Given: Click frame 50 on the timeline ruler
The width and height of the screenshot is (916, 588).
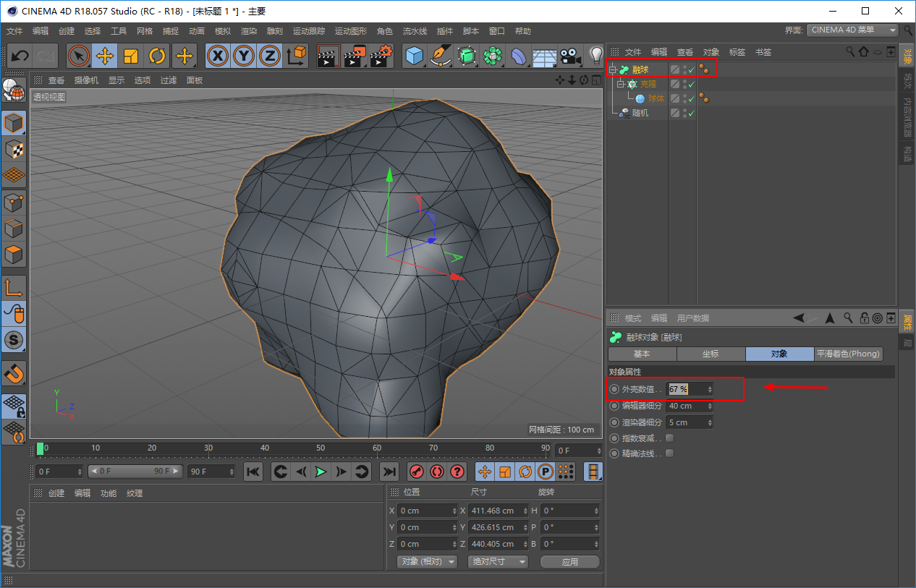Looking at the screenshot, I should click(321, 448).
